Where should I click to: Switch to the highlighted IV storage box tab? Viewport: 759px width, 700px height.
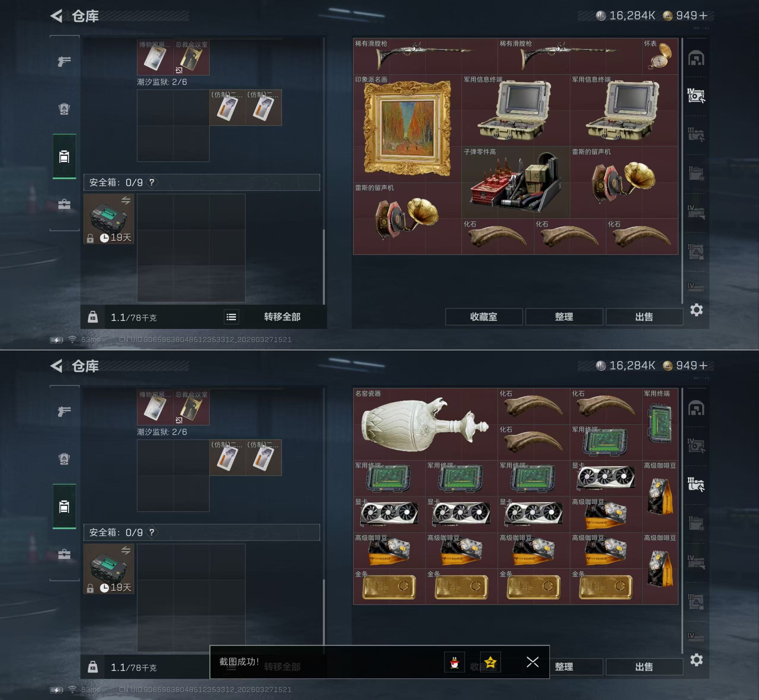click(x=696, y=96)
